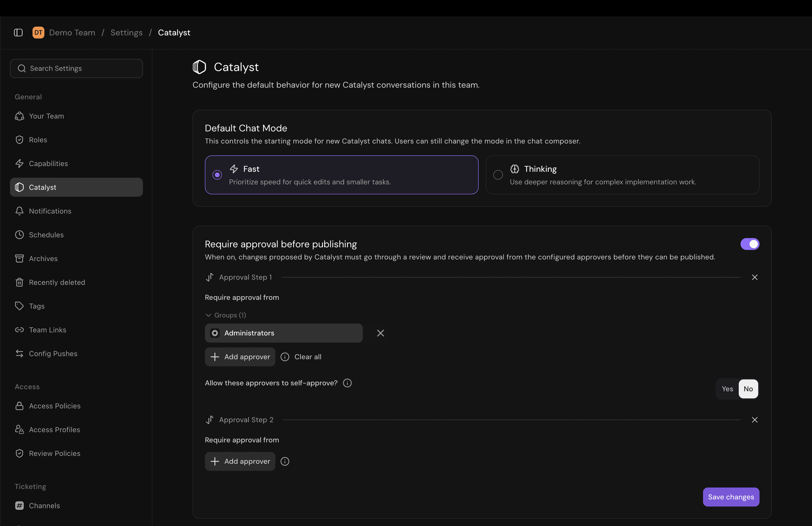Remove Approval Step 1
Screen dimensions: 812x526
[754, 277]
